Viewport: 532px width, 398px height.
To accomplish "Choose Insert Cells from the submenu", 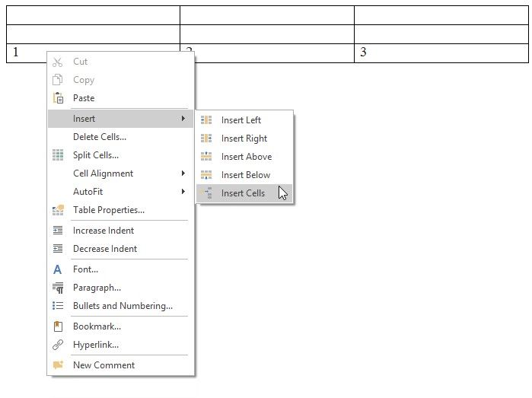I will 243,193.
